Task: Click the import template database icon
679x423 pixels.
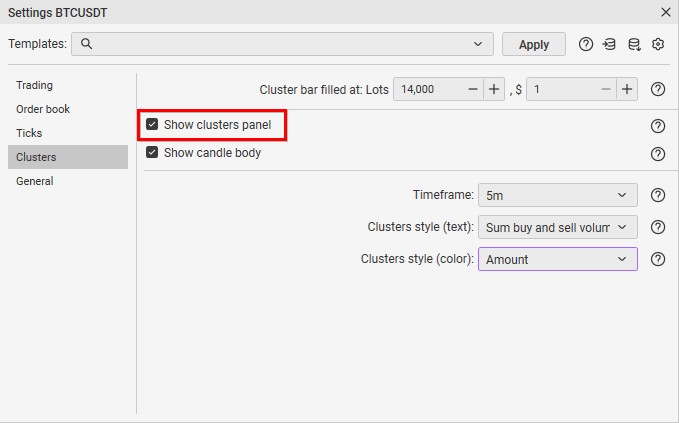Action: (609, 44)
